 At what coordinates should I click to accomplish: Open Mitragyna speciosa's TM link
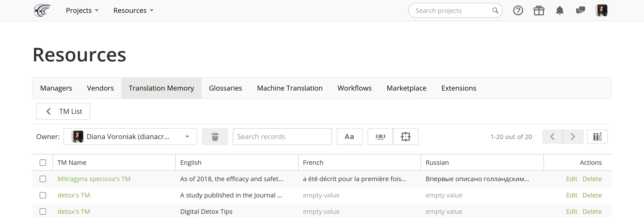94,179
